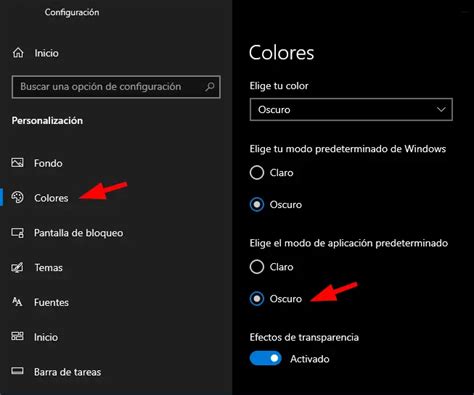Open the Elige tu color dropdown
Image resolution: width=474 pixels, height=395 pixels.
pos(351,109)
